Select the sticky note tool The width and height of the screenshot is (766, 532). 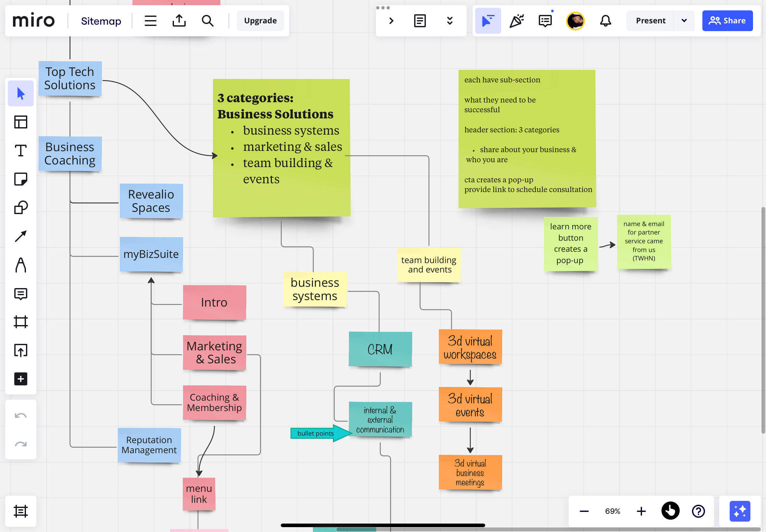pyautogui.click(x=21, y=179)
